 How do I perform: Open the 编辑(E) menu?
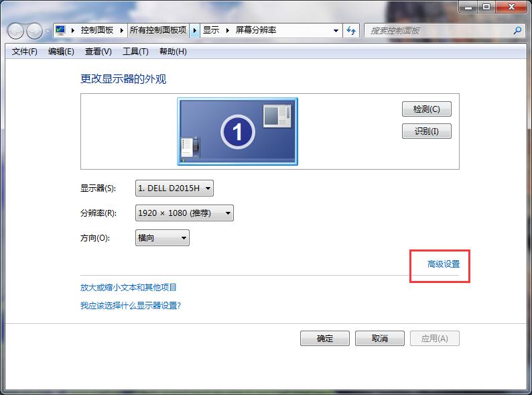(x=61, y=52)
